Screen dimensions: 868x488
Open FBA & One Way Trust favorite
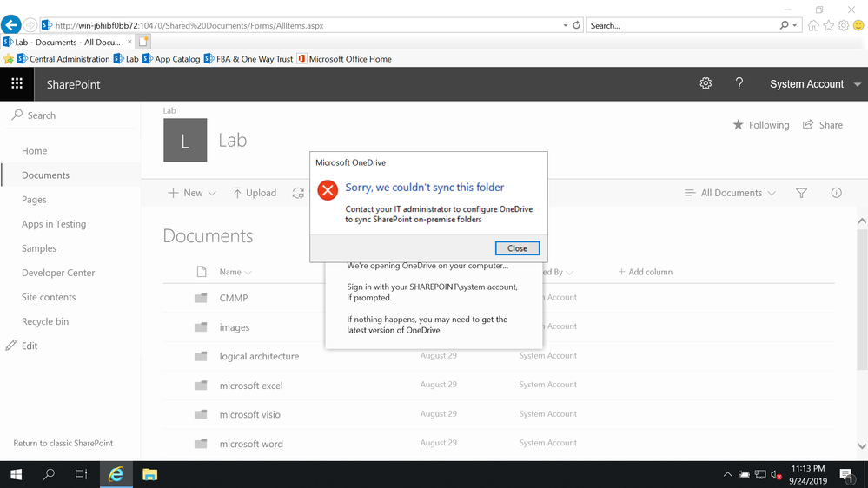pos(248,59)
